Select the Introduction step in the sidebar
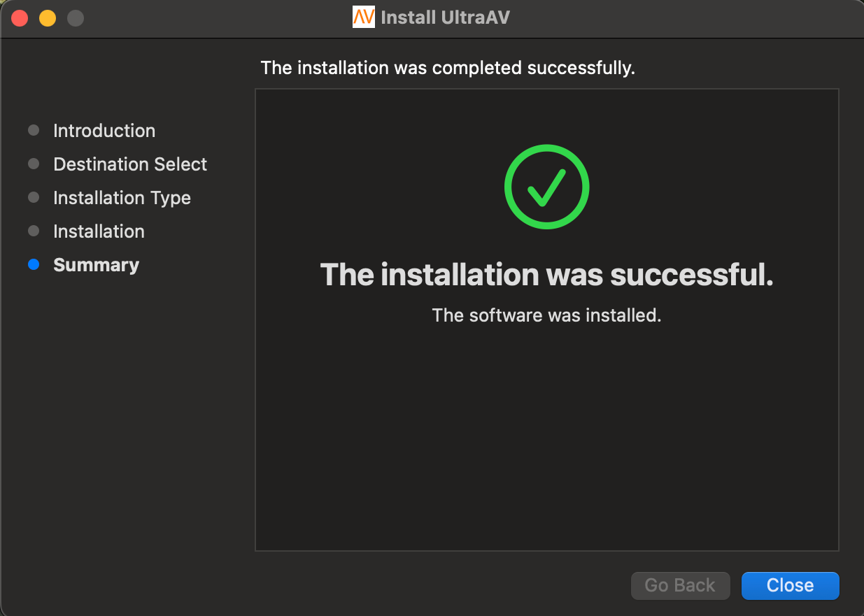 pyautogui.click(x=104, y=131)
